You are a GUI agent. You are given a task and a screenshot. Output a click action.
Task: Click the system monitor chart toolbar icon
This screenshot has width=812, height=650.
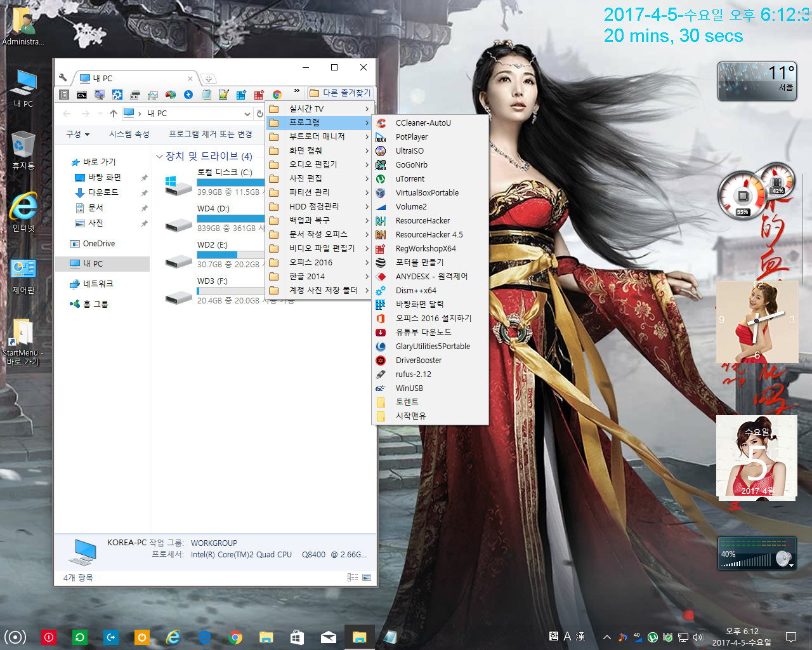coord(153,95)
